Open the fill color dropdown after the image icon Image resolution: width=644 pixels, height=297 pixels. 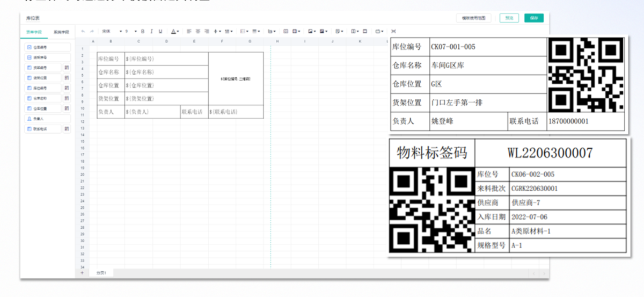click(x=324, y=31)
